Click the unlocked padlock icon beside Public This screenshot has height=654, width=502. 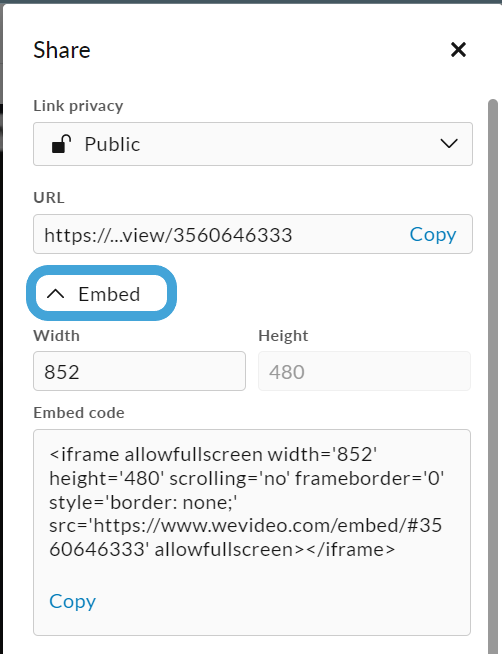(61, 144)
